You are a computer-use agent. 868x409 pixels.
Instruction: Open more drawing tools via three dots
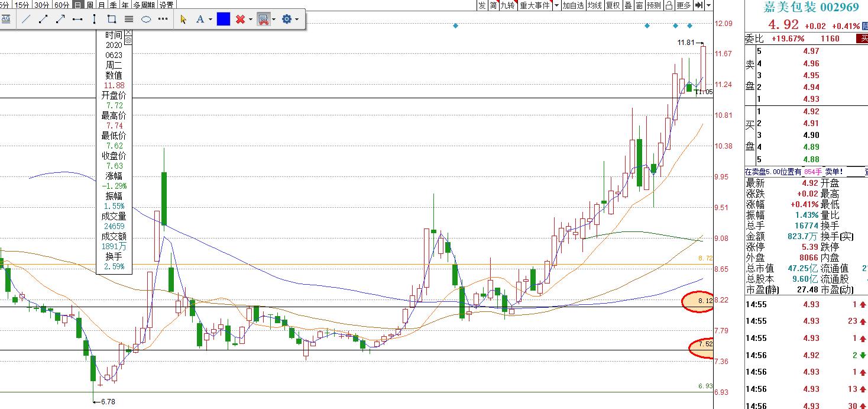pyautogui.click(x=163, y=20)
